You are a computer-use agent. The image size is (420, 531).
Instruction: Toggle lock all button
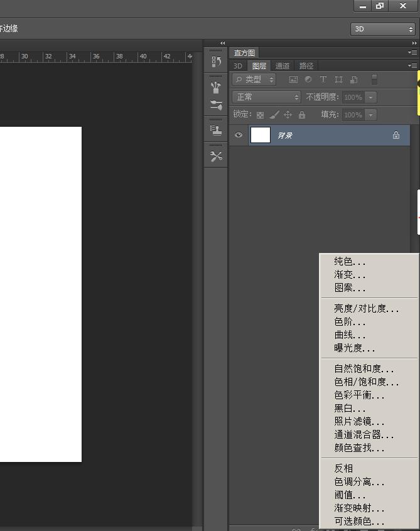[x=302, y=115]
